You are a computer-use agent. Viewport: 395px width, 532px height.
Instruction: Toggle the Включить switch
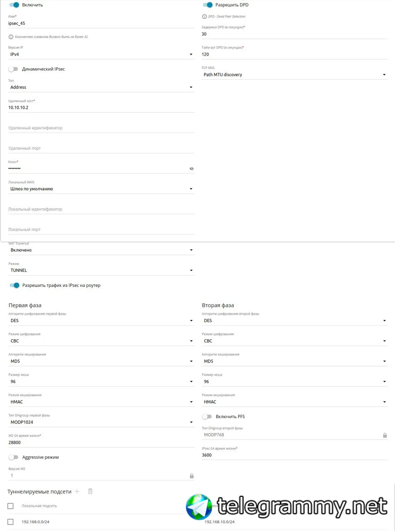click(14, 5)
